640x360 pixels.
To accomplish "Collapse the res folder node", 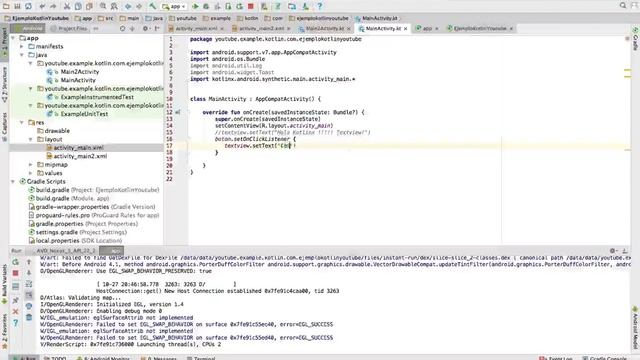I will [x=22, y=122].
